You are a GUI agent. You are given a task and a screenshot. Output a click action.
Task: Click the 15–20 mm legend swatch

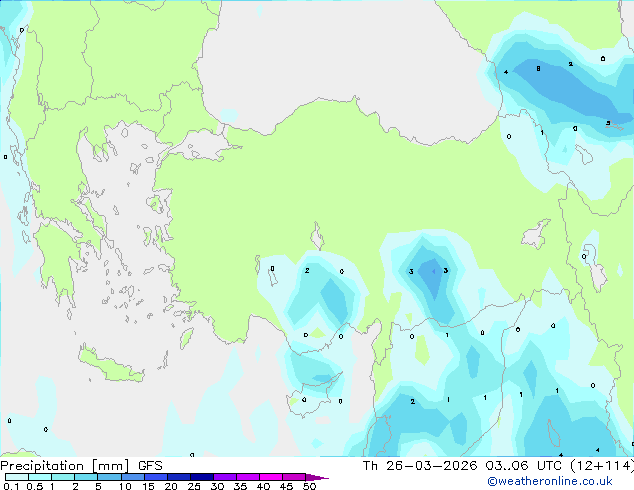click(x=155, y=477)
